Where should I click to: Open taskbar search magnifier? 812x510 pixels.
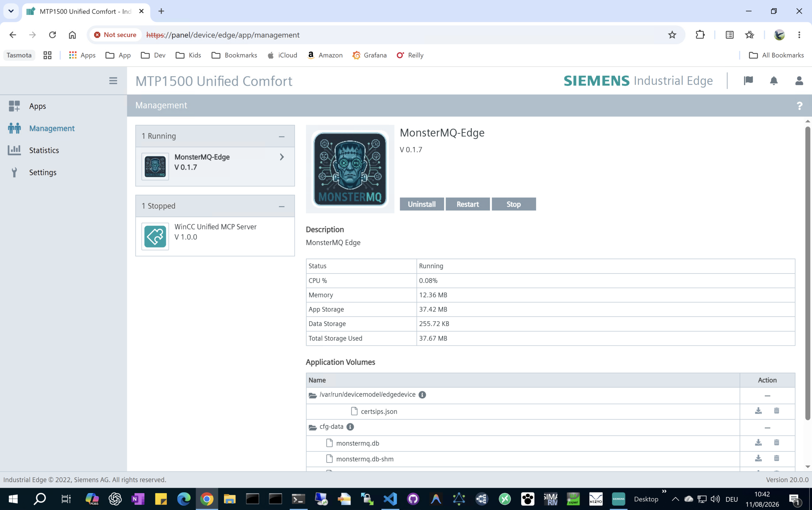40,499
